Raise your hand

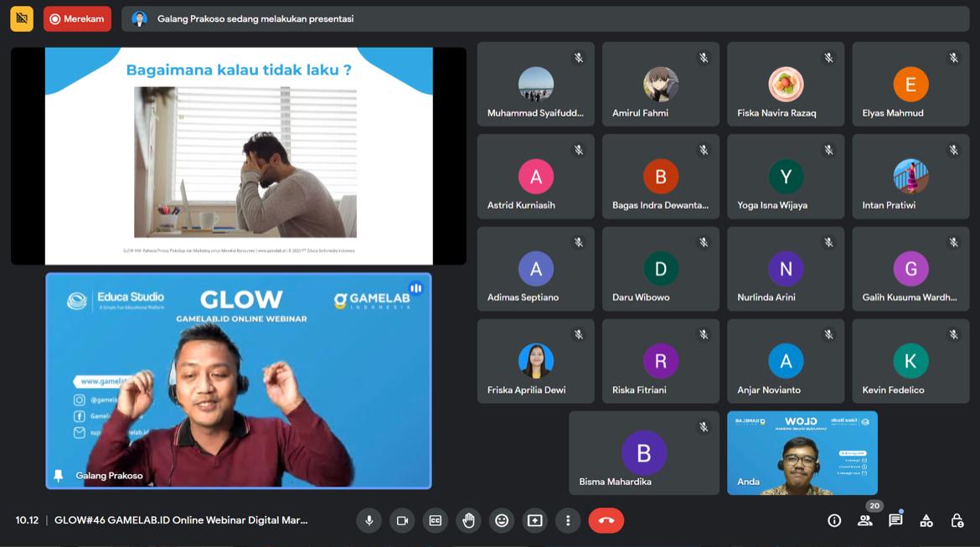point(469,521)
